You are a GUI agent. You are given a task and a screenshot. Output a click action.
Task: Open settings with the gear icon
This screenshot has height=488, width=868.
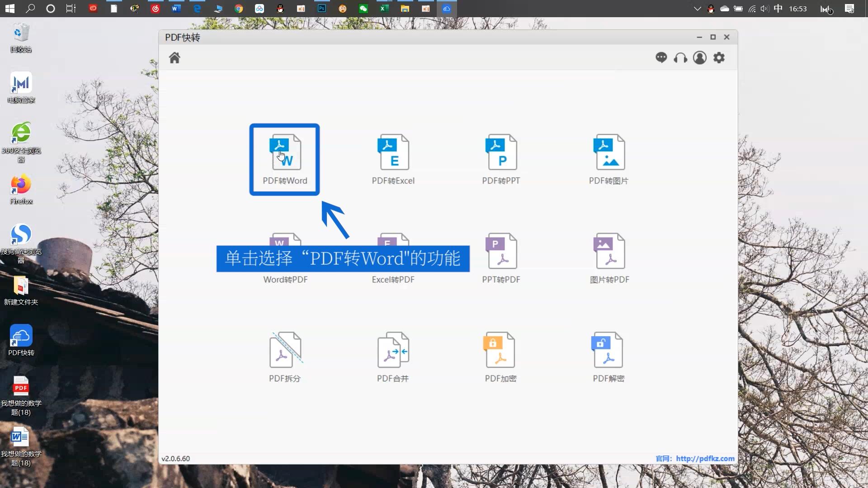(719, 58)
